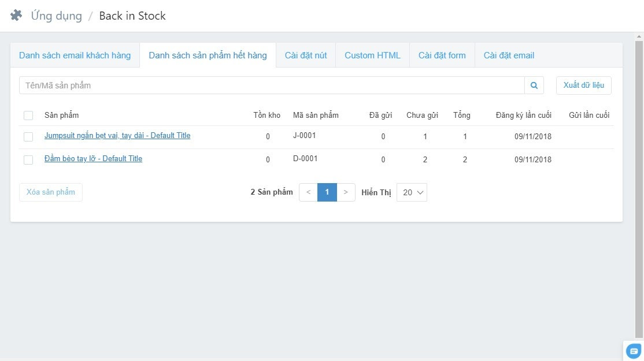Open the Cài đặt nút tab
This screenshot has height=361, width=644.
click(306, 55)
